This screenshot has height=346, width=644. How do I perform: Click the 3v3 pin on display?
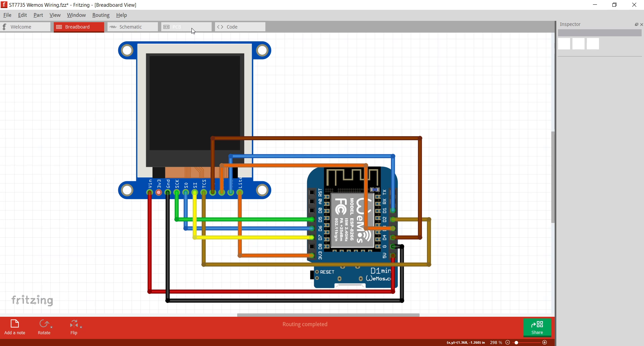pyautogui.click(x=159, y=192)
